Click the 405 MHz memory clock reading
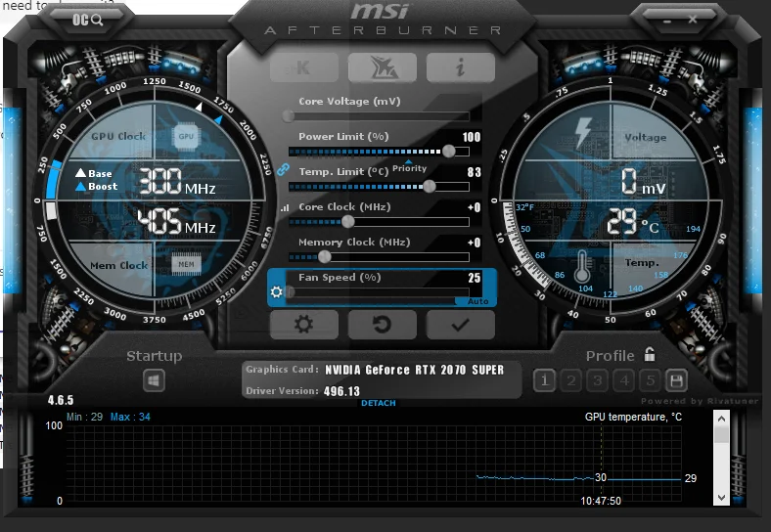 [176, 221]
